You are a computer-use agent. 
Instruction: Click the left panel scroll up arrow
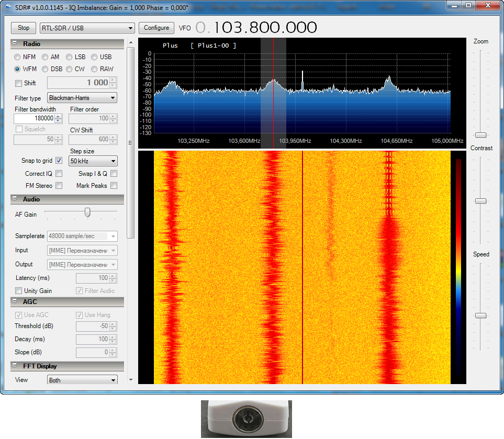pyautogui.click(x=131, y=42)
